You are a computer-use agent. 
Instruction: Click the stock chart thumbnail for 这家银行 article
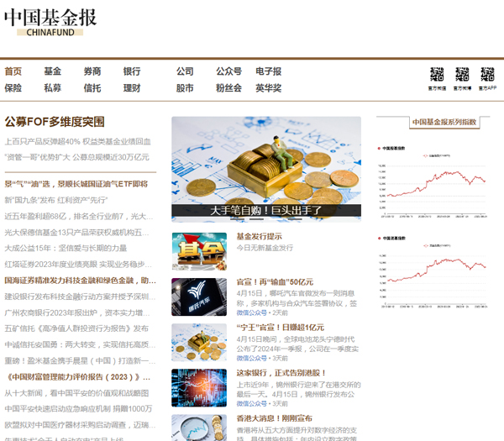[x=199, y=388]
